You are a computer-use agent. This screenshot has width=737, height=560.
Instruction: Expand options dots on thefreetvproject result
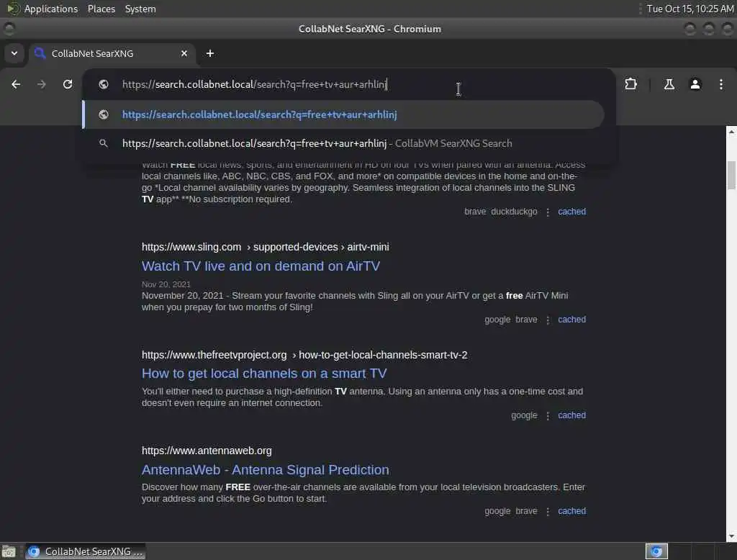click(548, 415)
